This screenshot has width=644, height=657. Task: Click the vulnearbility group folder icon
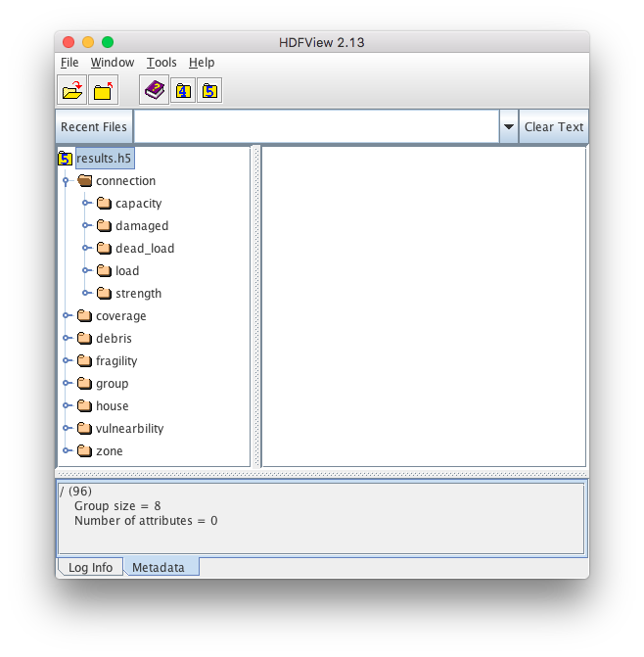[84, 428]
